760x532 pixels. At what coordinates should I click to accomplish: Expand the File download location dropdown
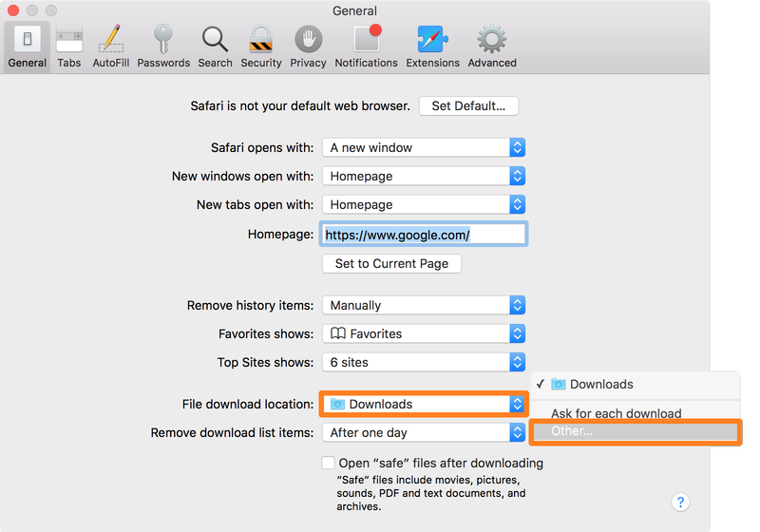(x=424, y=404)
